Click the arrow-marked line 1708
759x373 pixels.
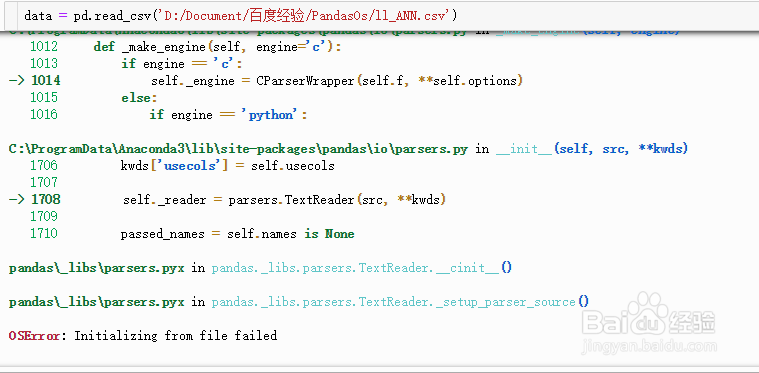click(228, 199)
